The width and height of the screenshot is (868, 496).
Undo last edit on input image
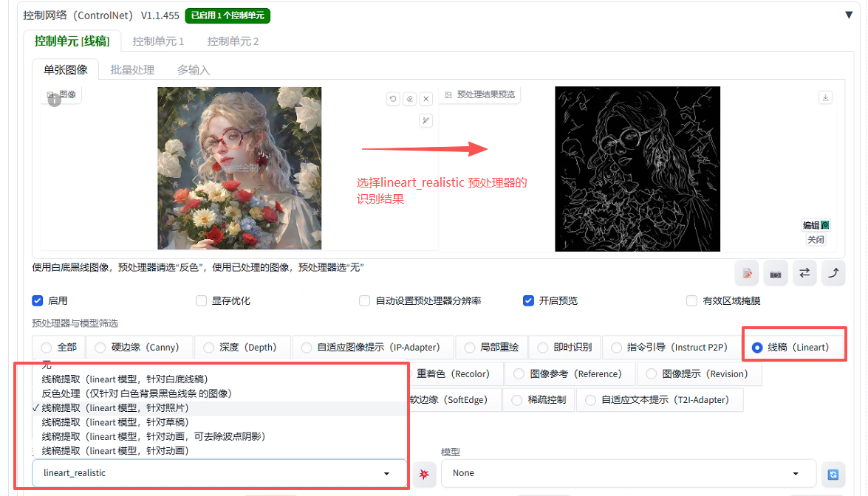393,99
